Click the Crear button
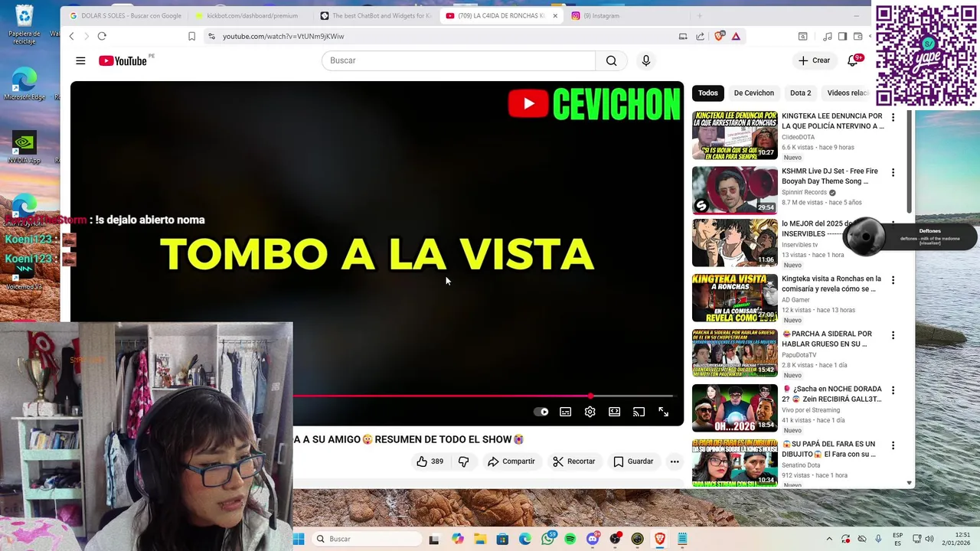This screenshot has width=980, height=551. (x=814, y=60)
